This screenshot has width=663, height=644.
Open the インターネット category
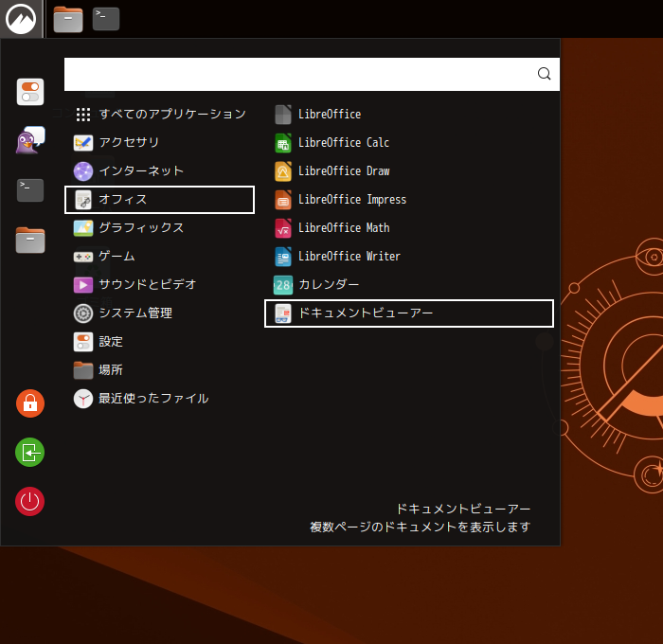(x=159, y=170)
